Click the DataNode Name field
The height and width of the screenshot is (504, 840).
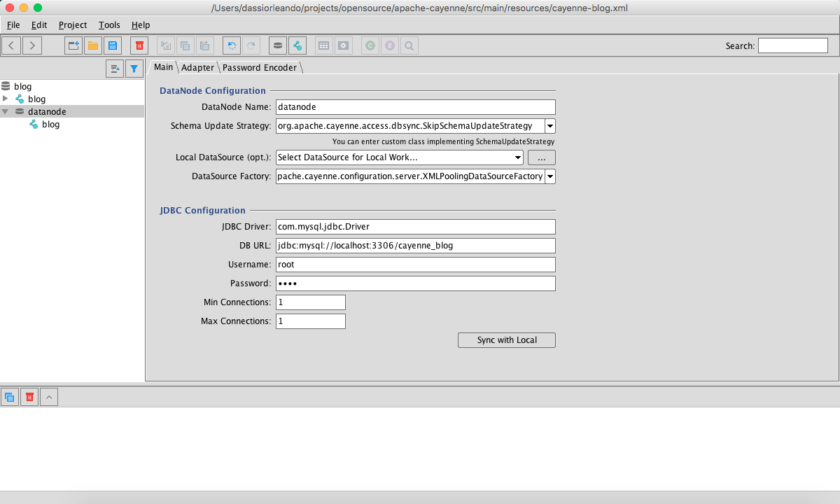pos(416,107)
